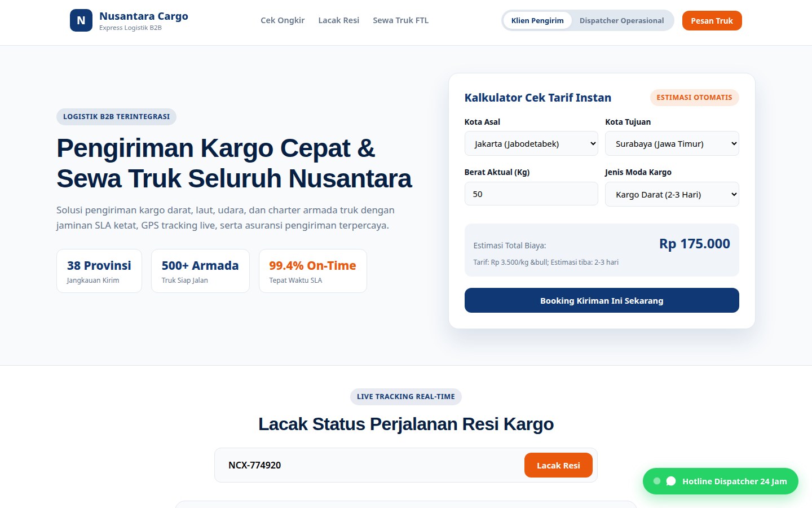812x508 pixels.
Task: Click the chat bubble icon in the hotline button
Action: (x=671, y=481)
